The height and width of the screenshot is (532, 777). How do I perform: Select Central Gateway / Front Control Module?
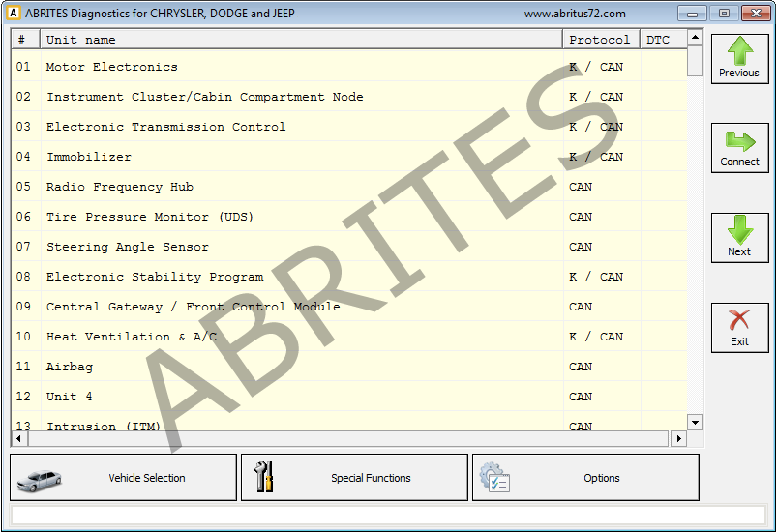point(349,306)
